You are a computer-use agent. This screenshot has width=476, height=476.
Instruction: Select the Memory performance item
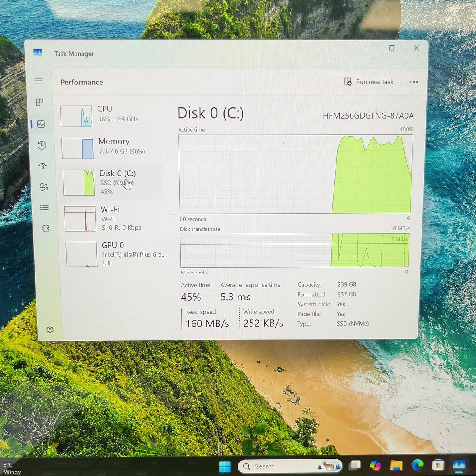pyautogui.click(x=110, y=148)
